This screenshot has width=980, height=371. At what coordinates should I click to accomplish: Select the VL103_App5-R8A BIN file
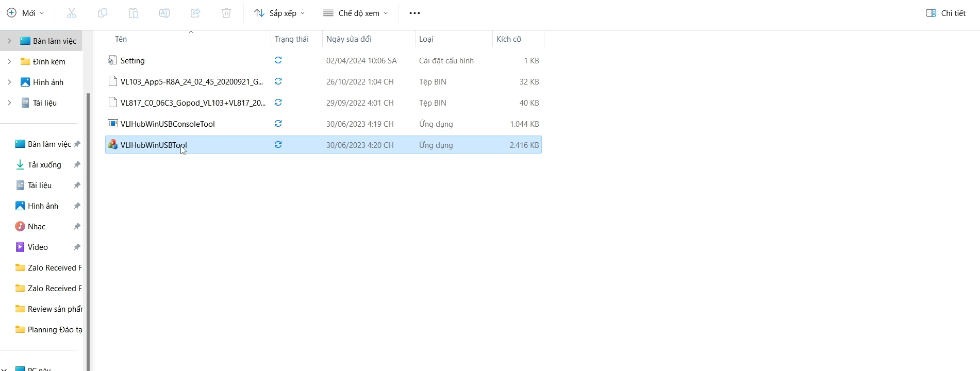(323, 81)
